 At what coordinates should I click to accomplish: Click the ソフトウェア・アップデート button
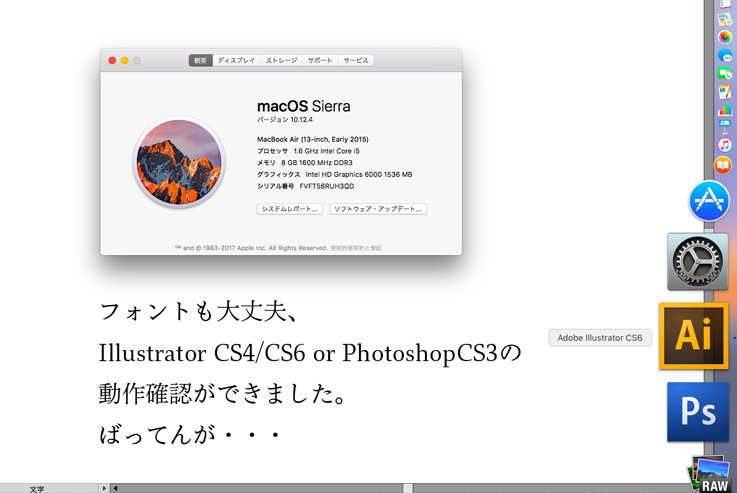[378, 209]
